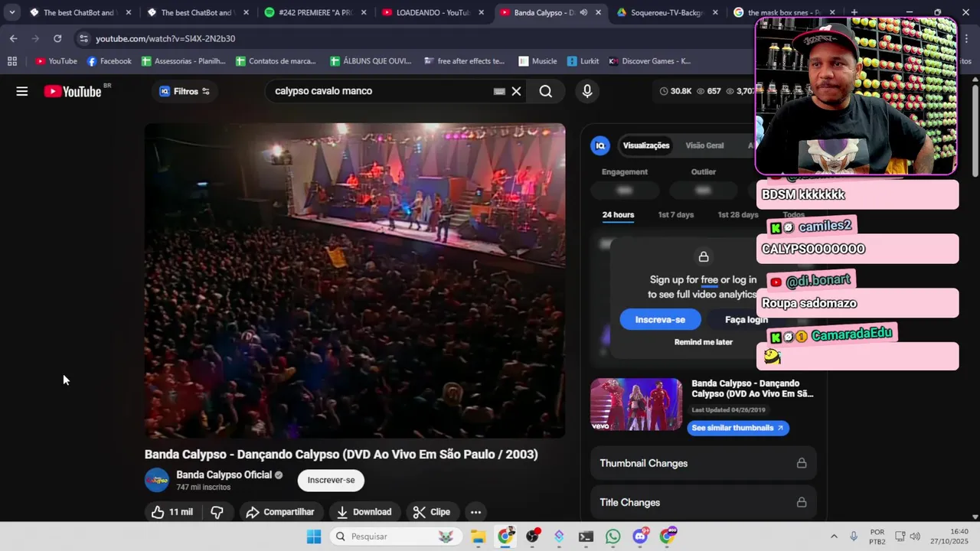Switch to the LOADEANDO YouTube tab
The width and height of the screenshot is (980, 551).
pos(433,12)
